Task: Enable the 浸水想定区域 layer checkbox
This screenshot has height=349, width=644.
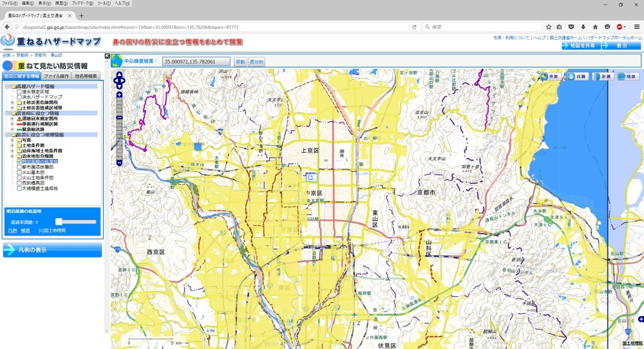Action: point(19,91)
